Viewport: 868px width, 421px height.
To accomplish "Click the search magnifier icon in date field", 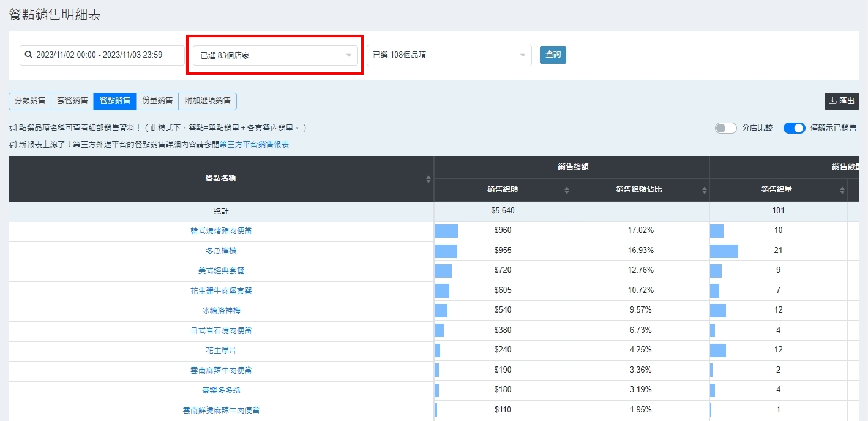I will pyautogui.click(x=28, y=55).
